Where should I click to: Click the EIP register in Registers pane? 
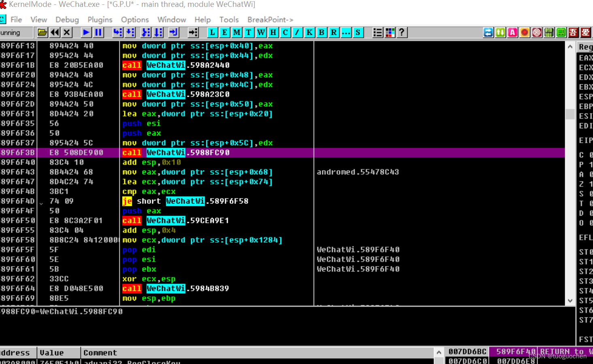coord(586,140)
